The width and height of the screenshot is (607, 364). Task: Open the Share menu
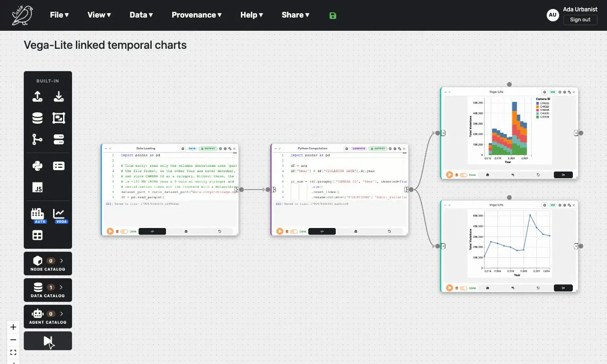tap(295, 15)
